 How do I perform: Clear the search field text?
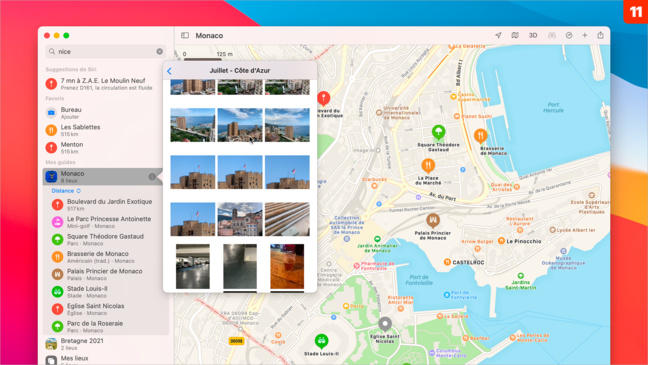coord(160,52)
